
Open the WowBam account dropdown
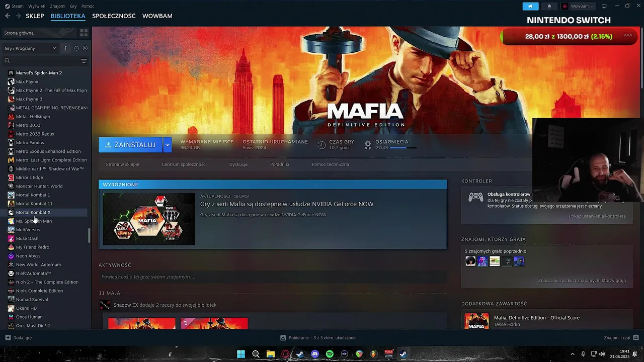pos(578,6)
